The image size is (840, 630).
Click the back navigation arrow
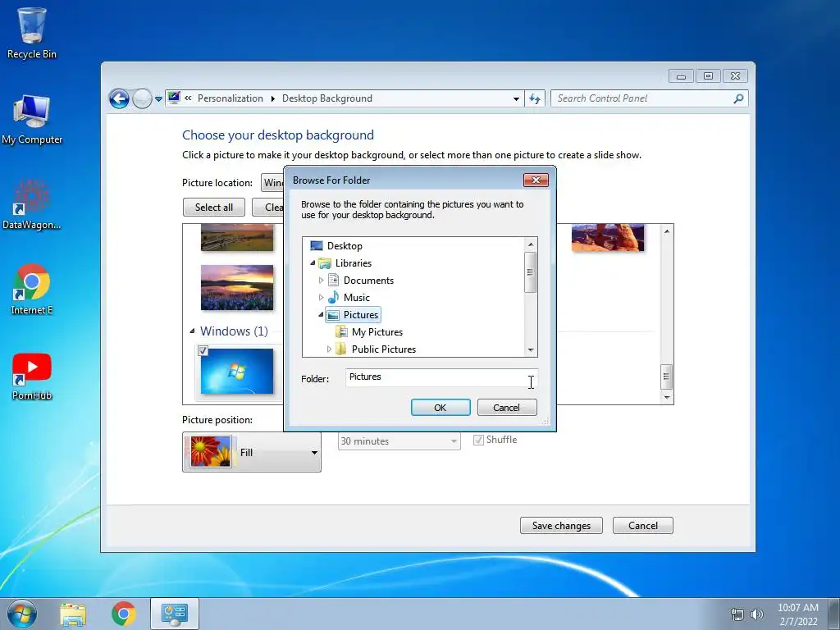(x=119, y=98)
